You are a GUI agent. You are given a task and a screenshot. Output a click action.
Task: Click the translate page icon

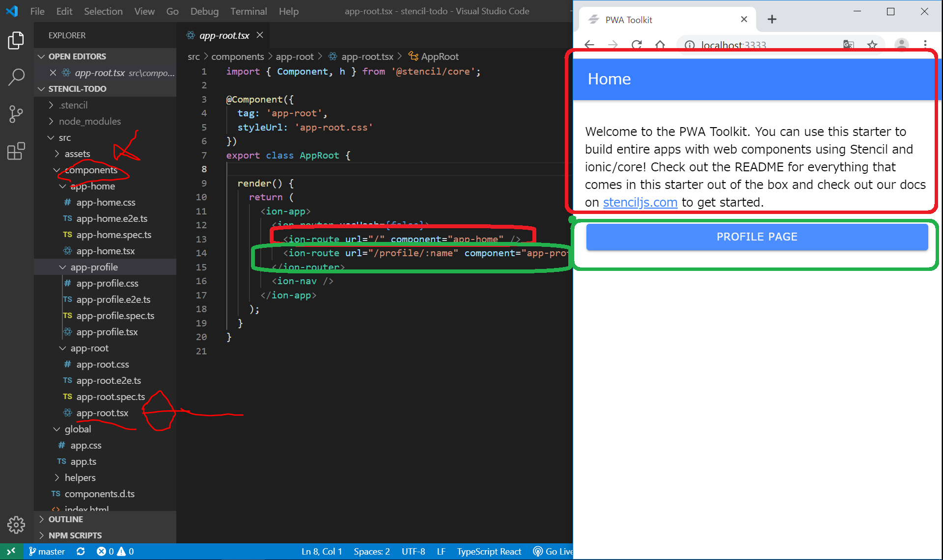848,45
